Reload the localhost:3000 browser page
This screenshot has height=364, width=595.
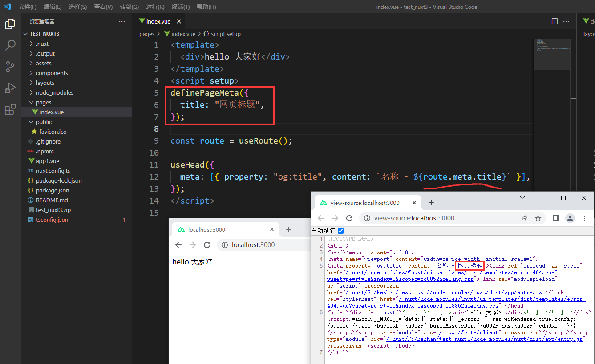207,245
